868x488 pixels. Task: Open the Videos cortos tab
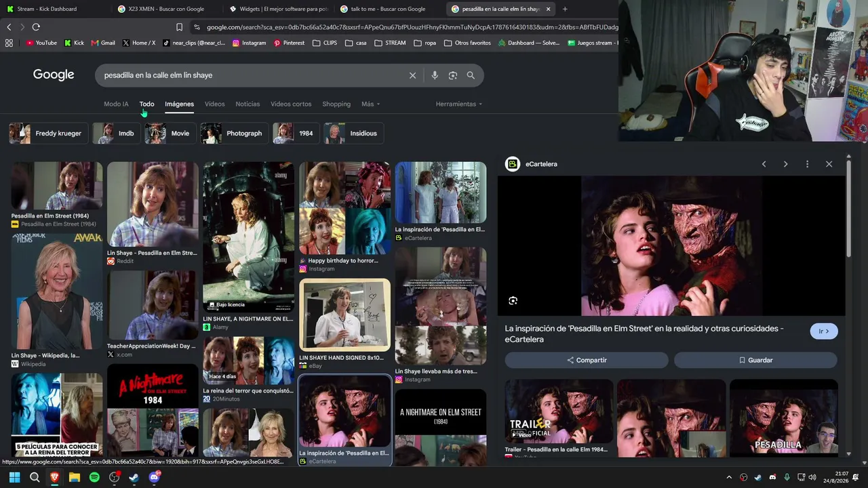pos(291,104)
